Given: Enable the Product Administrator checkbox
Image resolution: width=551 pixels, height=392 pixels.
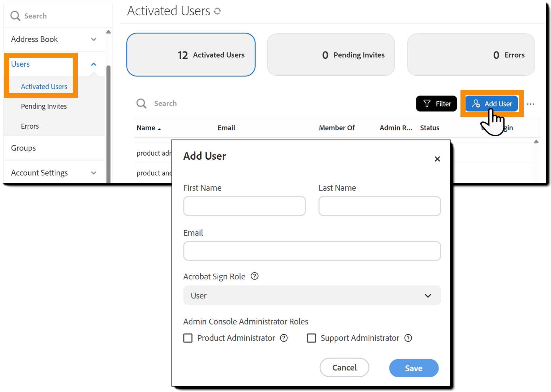Looking at the screenshot, I should [188, 338].
